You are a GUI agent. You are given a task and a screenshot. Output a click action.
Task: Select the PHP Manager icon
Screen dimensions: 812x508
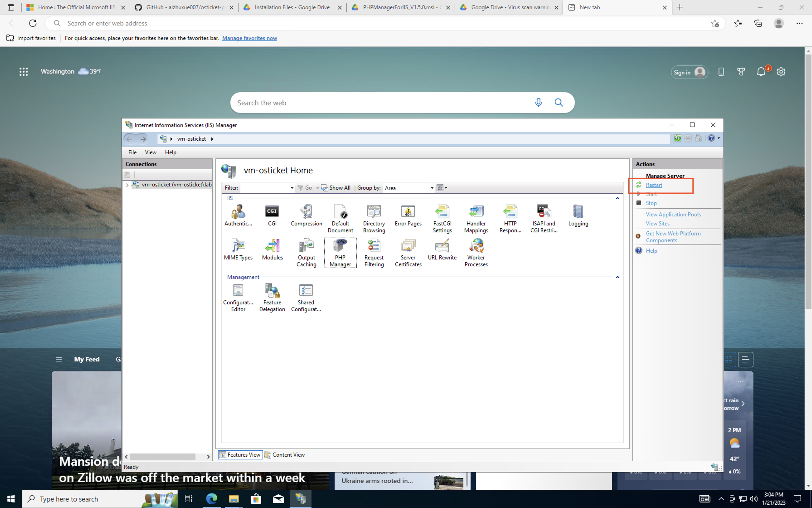tap(340, 253)
